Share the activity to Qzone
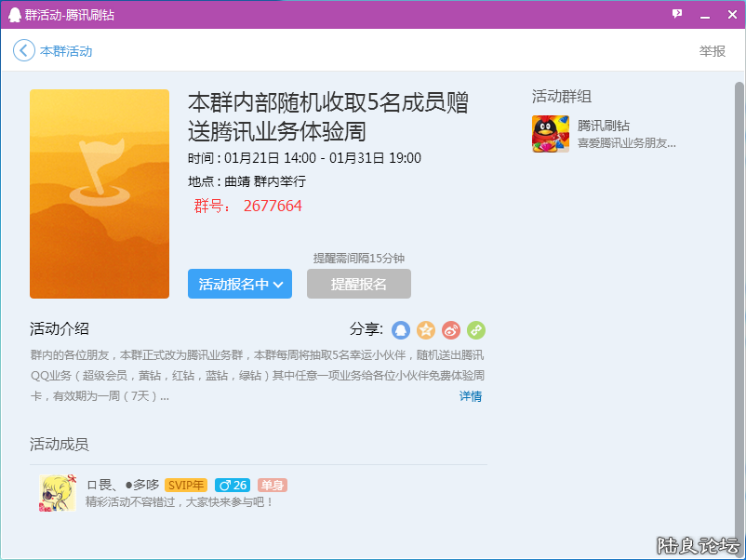This screenshot has width=746, height=560. pos(426,330)
